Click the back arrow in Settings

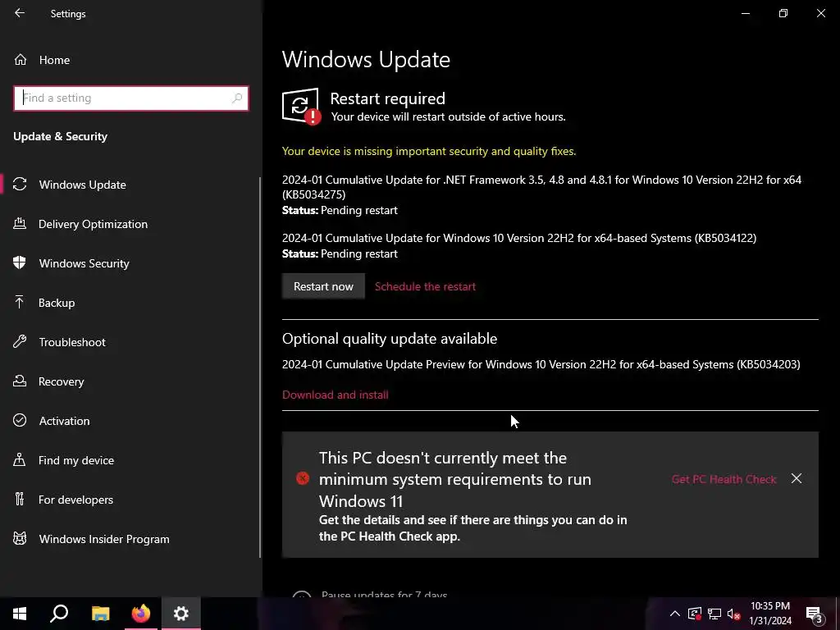[20, 13]
